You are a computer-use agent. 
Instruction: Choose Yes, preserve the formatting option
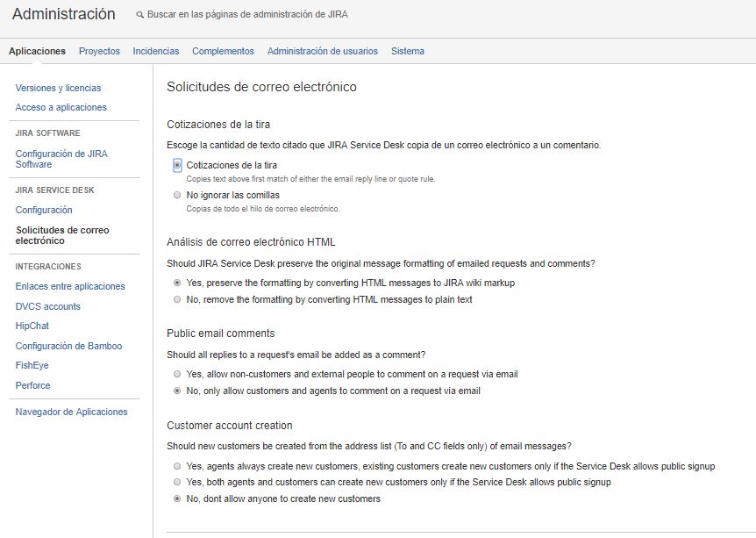(177, 283)
